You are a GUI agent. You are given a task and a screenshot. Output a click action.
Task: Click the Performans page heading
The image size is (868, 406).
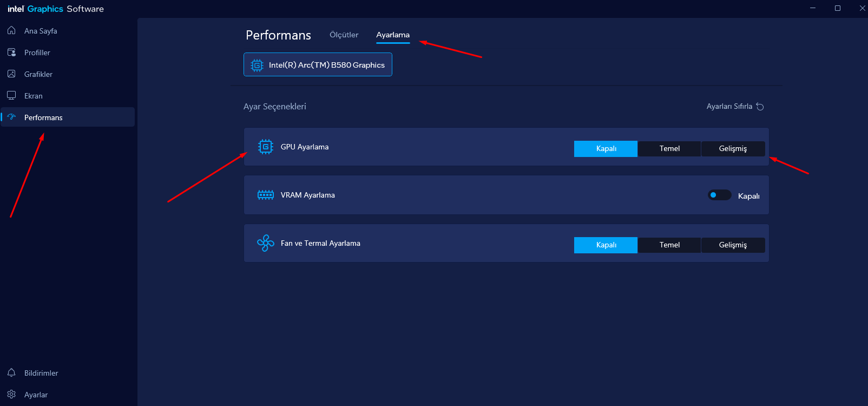278,35
